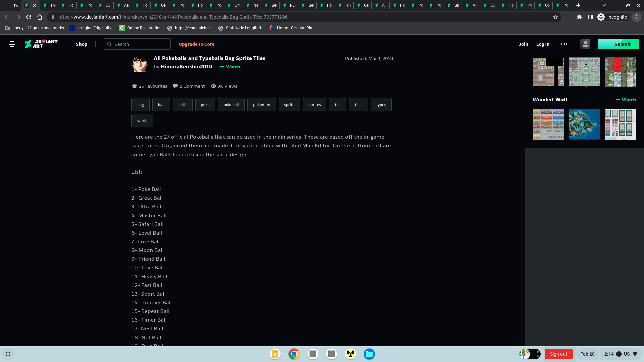Expand the three-dots more menu

coord(564,44)
